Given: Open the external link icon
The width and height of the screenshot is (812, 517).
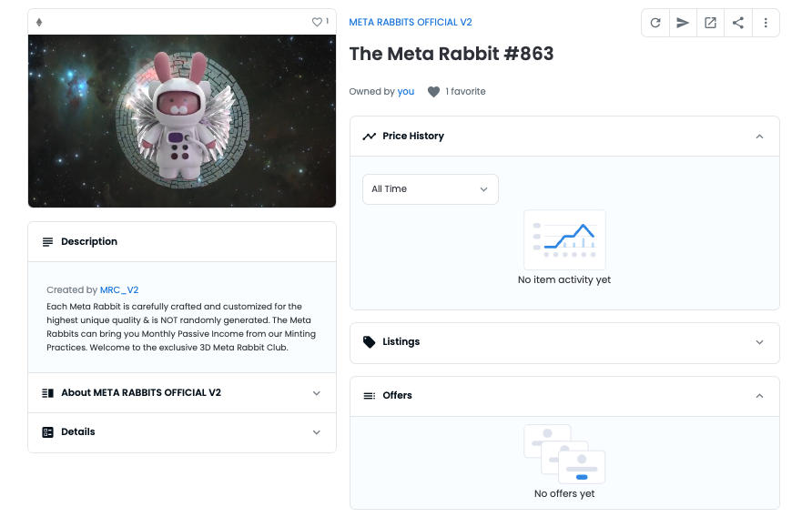Looking at the screenshot, I should [x=710, y=23].
